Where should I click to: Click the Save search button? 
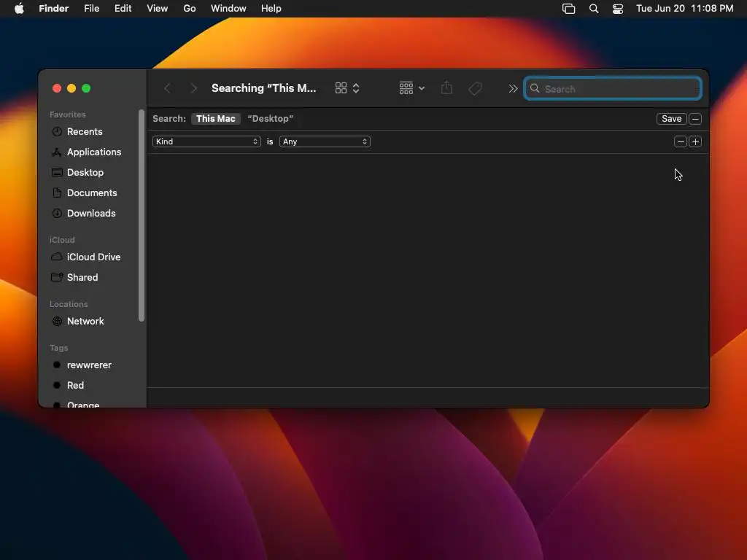pyautogui.click(x=671, y=119)
